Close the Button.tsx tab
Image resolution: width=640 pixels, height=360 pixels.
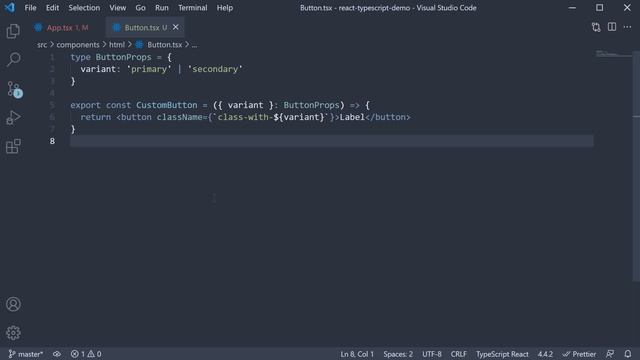(176, 27)
